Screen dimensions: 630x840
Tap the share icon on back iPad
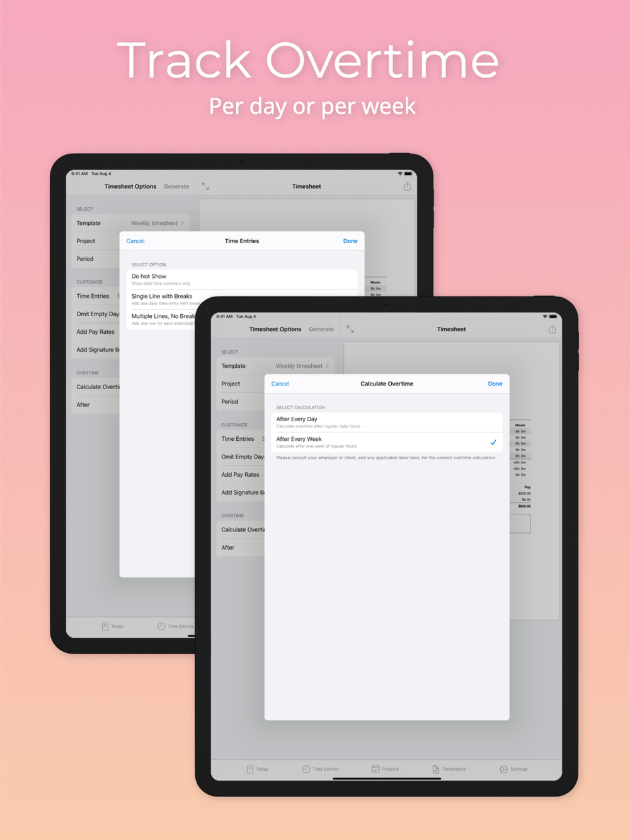[407, 186]
